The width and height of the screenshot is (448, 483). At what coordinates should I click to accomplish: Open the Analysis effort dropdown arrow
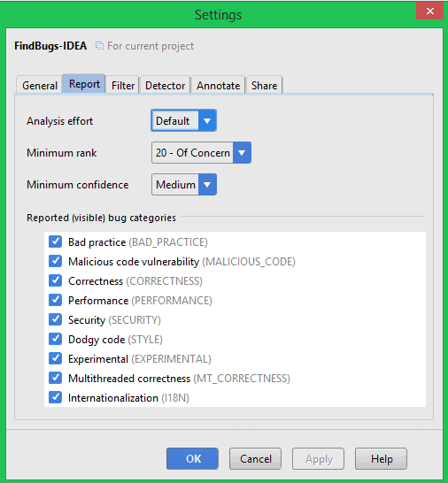point(207,120)
